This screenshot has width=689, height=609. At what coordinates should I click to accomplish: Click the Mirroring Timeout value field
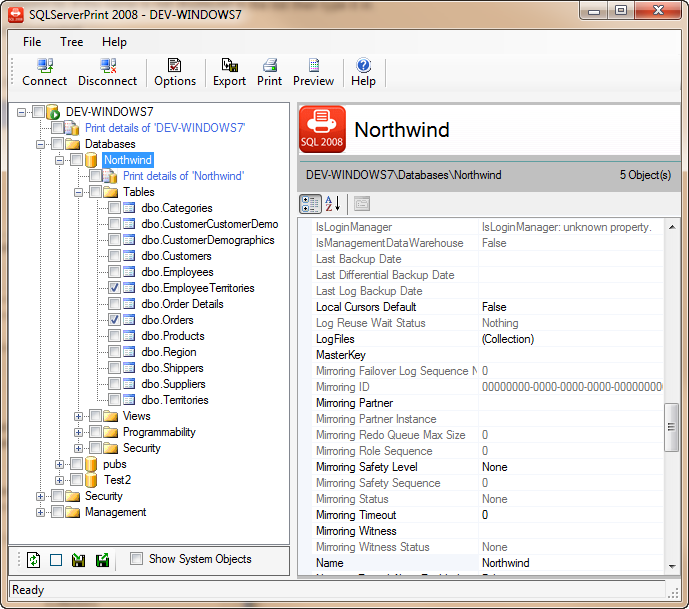571,515
